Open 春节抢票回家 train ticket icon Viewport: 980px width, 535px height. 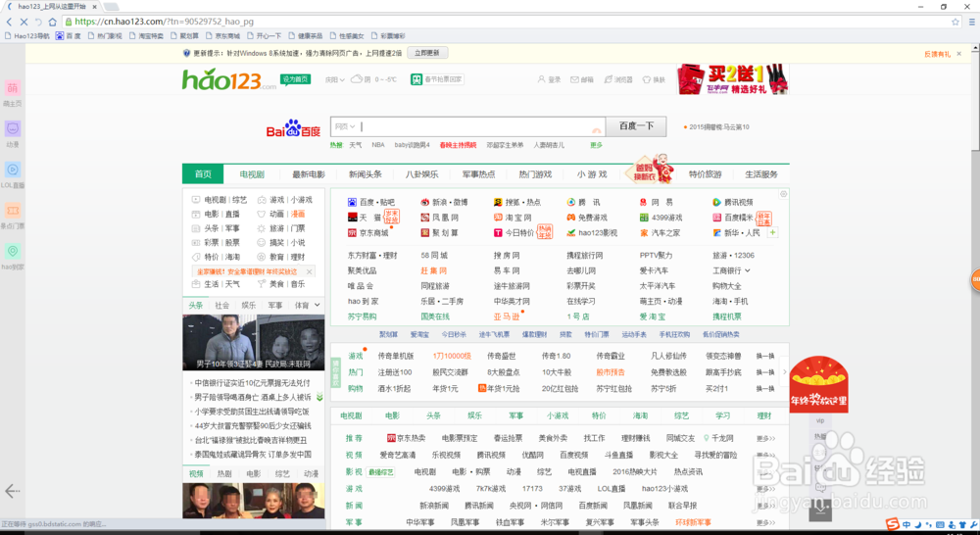coord(416,79)
